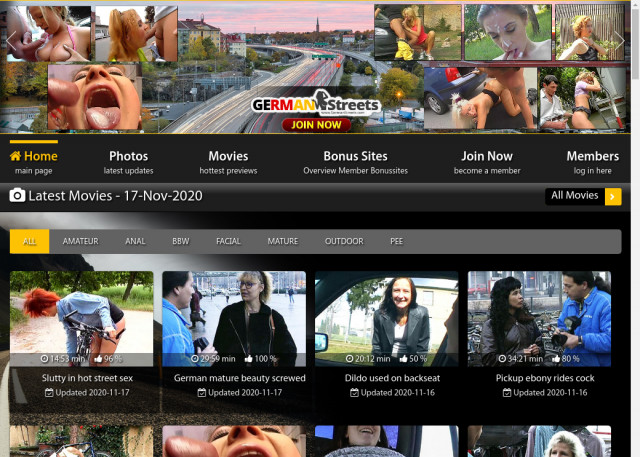Open the Members log in page
The height and width of the screenshot is (457, 640).
click(x=593, y=162)
